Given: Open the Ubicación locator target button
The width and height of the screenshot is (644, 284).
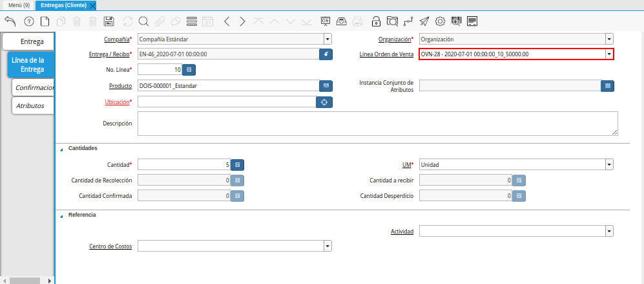Looking at the screenshot, I should point(324,102).
